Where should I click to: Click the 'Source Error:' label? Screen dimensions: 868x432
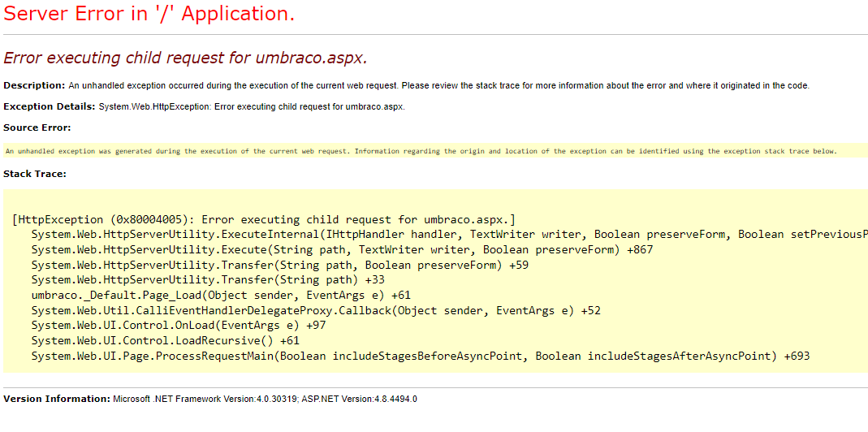[37, 128]
